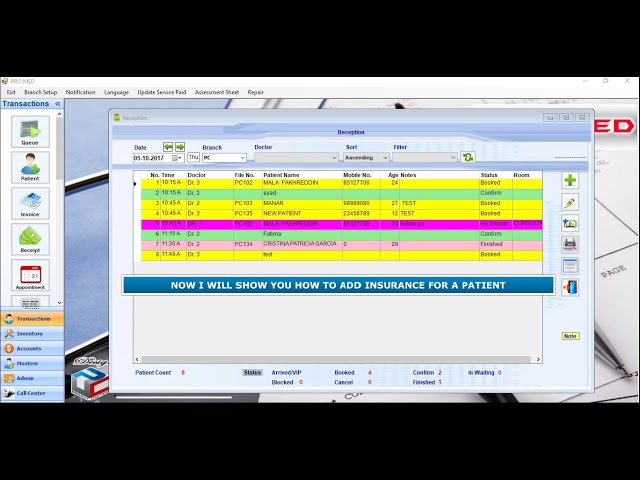Click the pencil edit appointment icon
Image resolution: width=640 pixels, height=480 pixels.
point(570,202)
